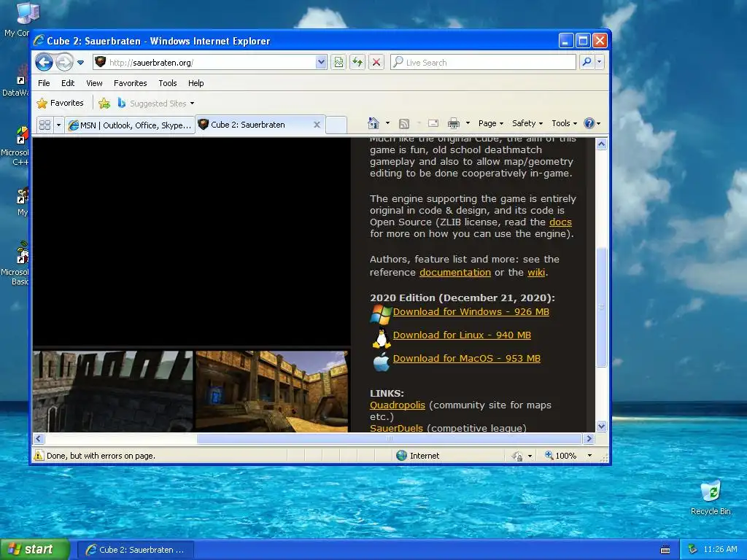The image size is (747, 560).
Task: Follow the docs link
Action: (x=560, y=222)
